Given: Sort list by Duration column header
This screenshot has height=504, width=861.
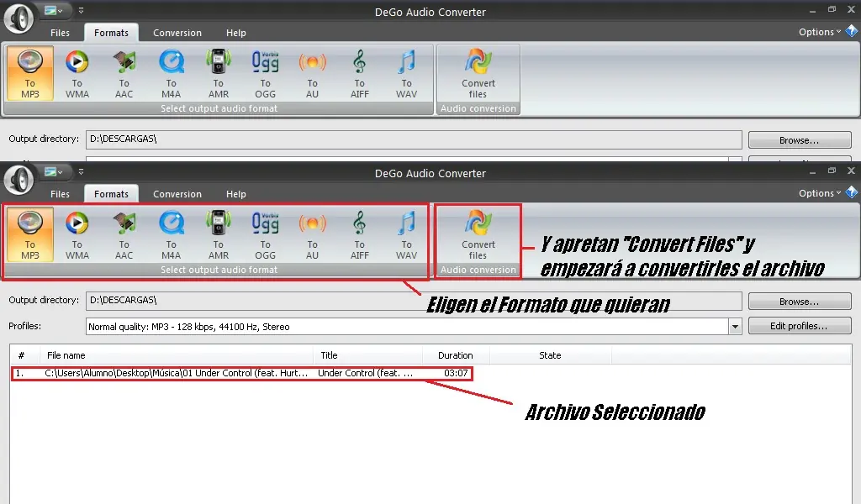Looking at the screenshot, I should (x=456, y=355).
